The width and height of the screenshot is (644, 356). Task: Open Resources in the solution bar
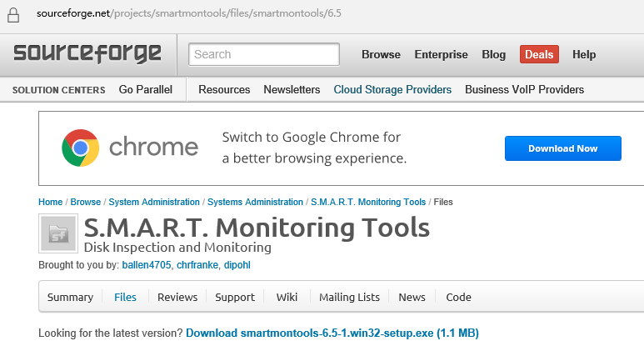(x=224, y=89)
